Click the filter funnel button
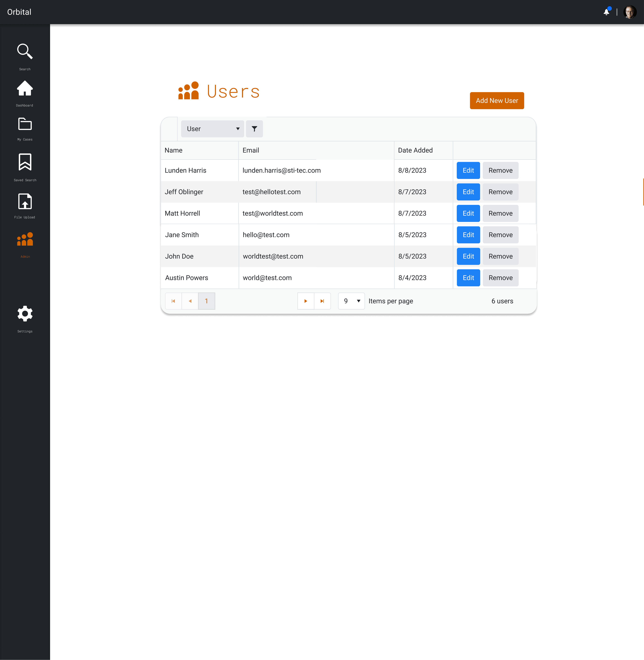The width and height of the screenshot is (644, 660). tap(254, 129)
